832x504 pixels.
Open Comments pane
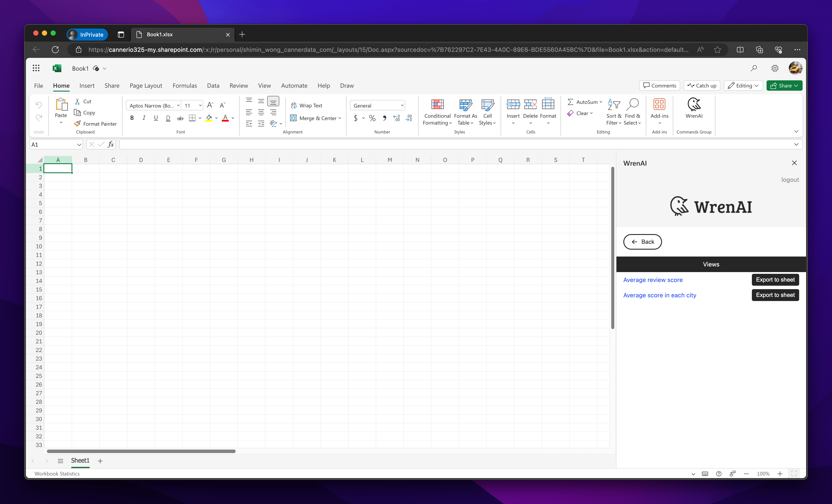tap(659, 86)
